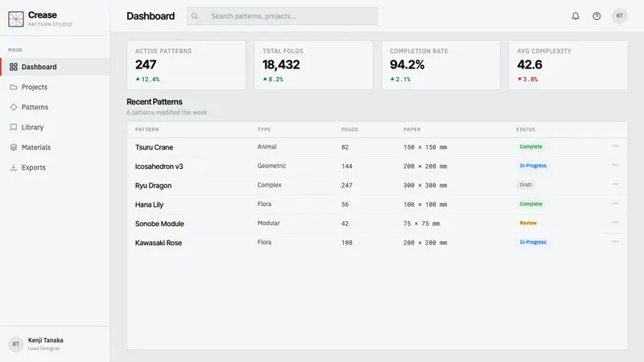Screen dimensions: 644x362
Task: Sort by Type column header
Action: (x=264, y=130)
